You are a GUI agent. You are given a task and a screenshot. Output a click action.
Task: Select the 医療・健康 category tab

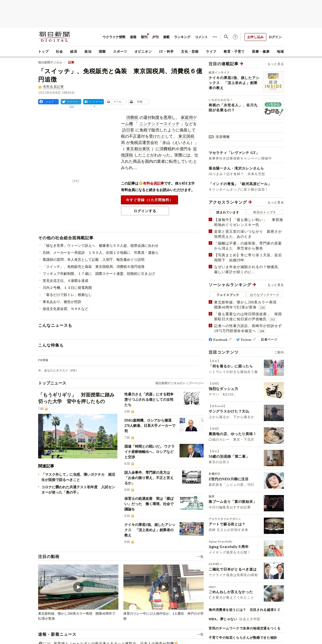click(261, 51)
